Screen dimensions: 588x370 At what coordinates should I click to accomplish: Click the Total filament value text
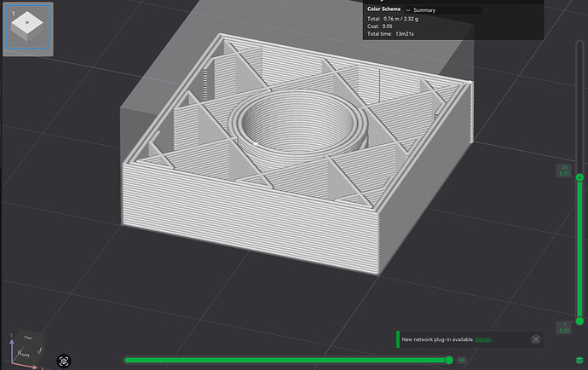(401, 19)
